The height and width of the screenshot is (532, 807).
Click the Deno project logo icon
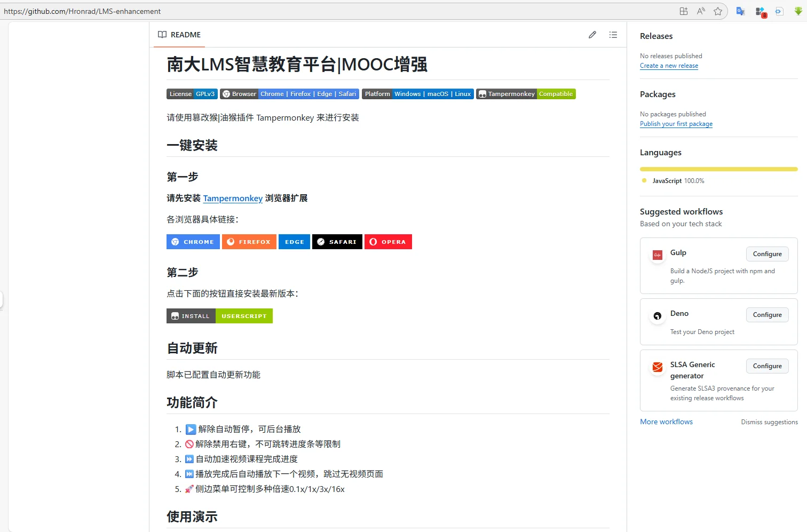coord(657,315)
